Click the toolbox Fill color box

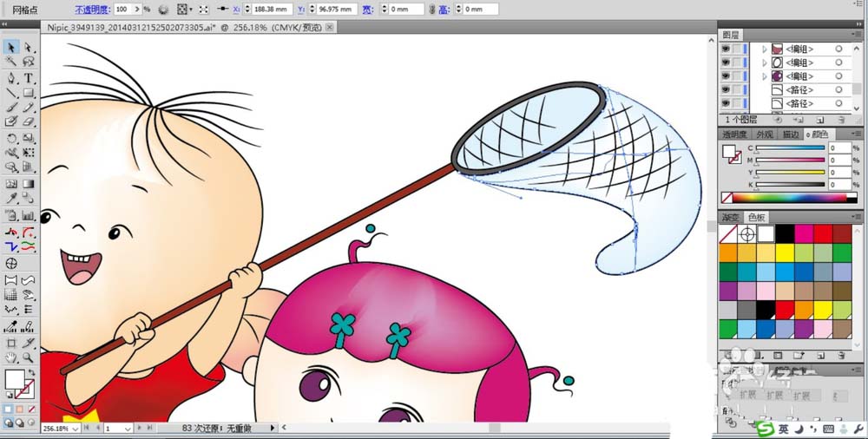(x=15, y=379)
